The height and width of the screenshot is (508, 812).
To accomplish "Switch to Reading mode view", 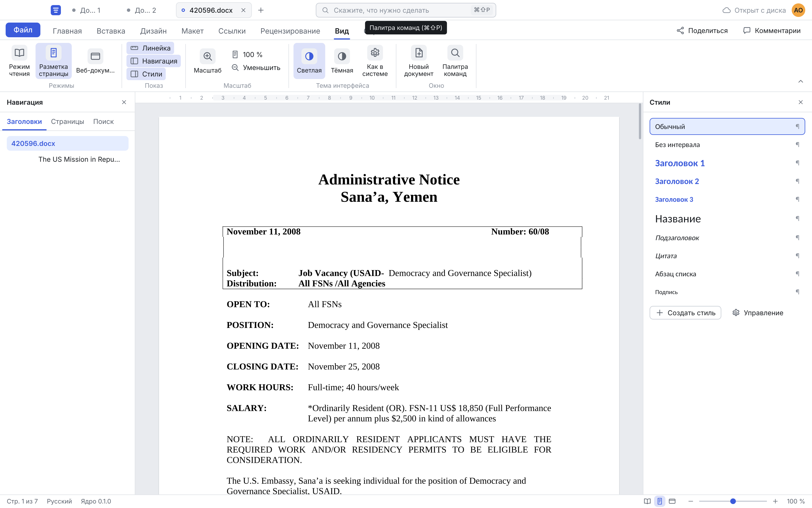I will pyautogui.click(x=19, y=61).
